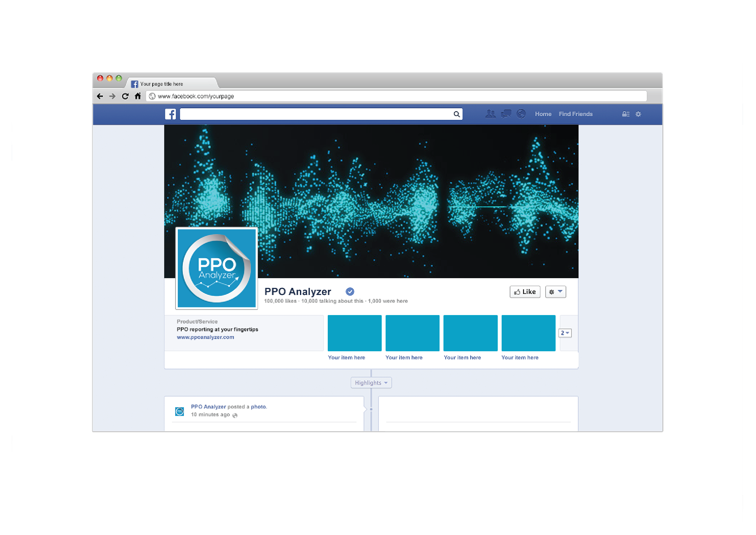Reload the page using refresh icon
The width and height of the screenshot is (756, 535).
(125, 96)
